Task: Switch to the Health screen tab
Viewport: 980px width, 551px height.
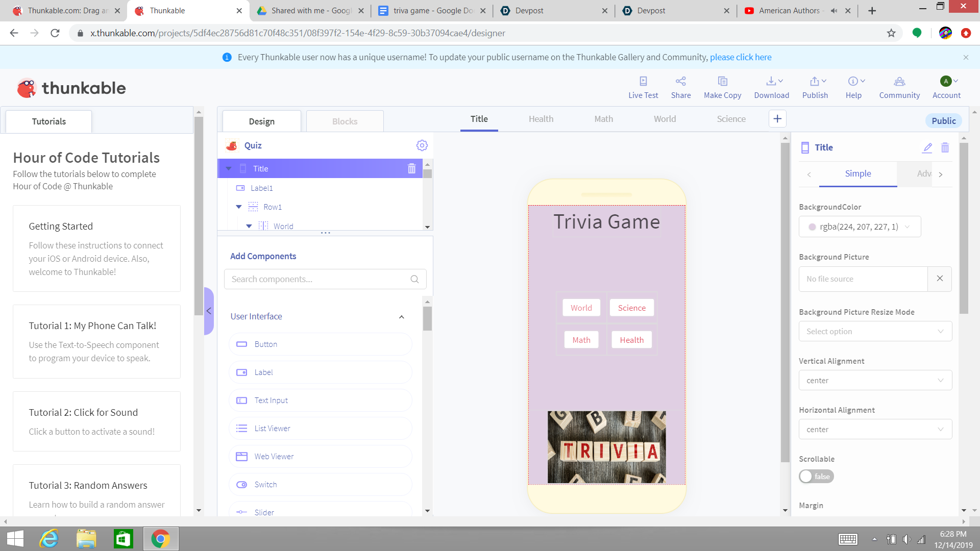Action: point(541,119)
